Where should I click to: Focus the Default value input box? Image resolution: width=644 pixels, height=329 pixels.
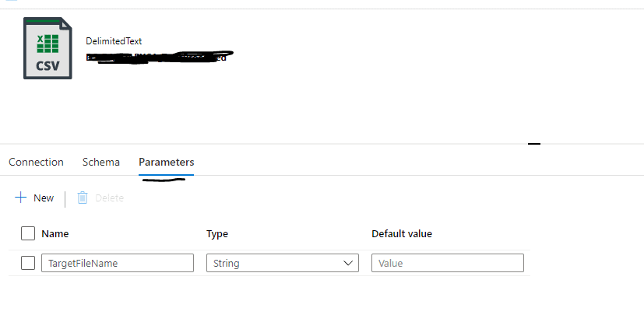[x=448, y=263]
